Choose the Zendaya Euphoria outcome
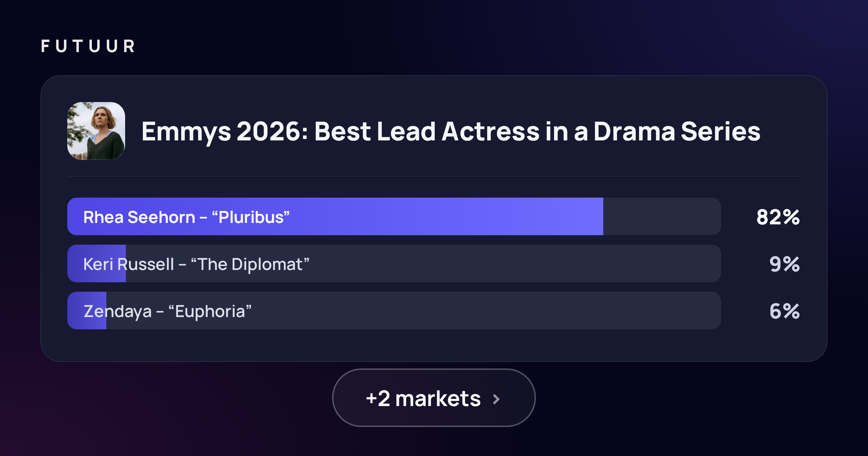The width and height of the screenshot is (868, 456). [394, 311]
